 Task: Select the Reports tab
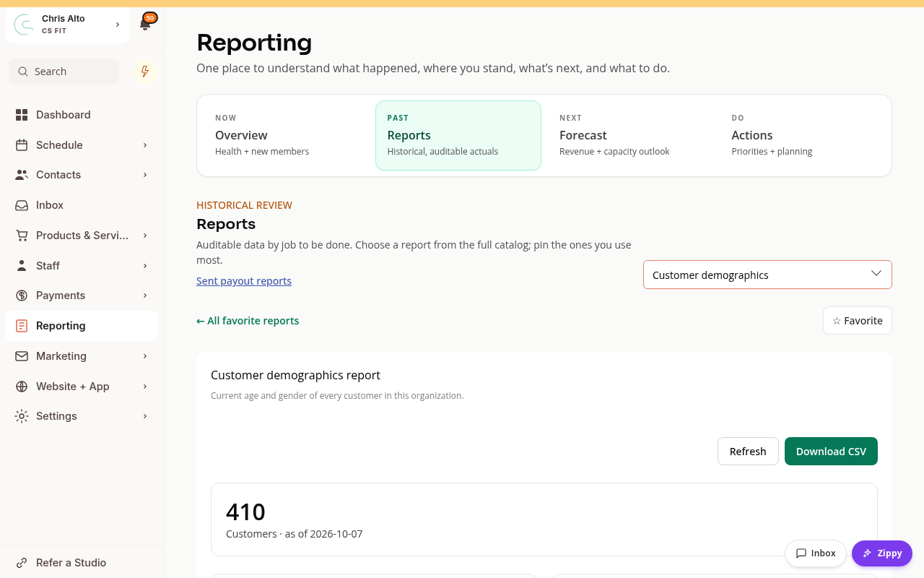(x=458, y=135)
